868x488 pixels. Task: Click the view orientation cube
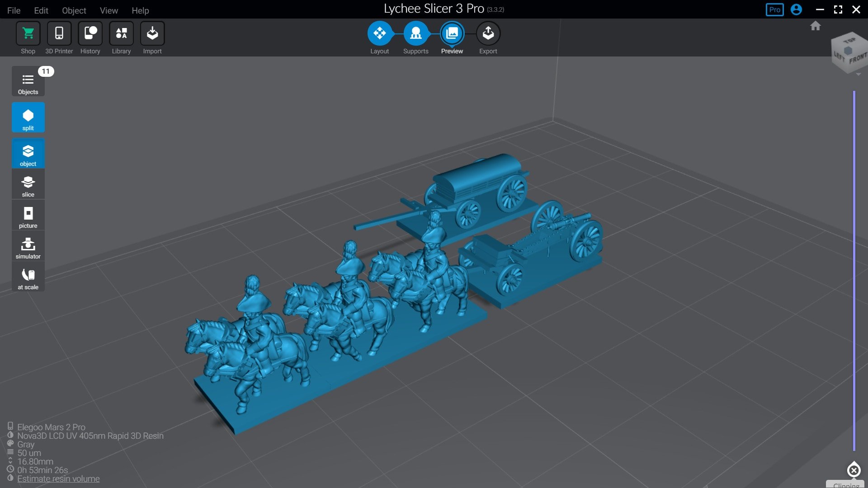tap(849, 52)
